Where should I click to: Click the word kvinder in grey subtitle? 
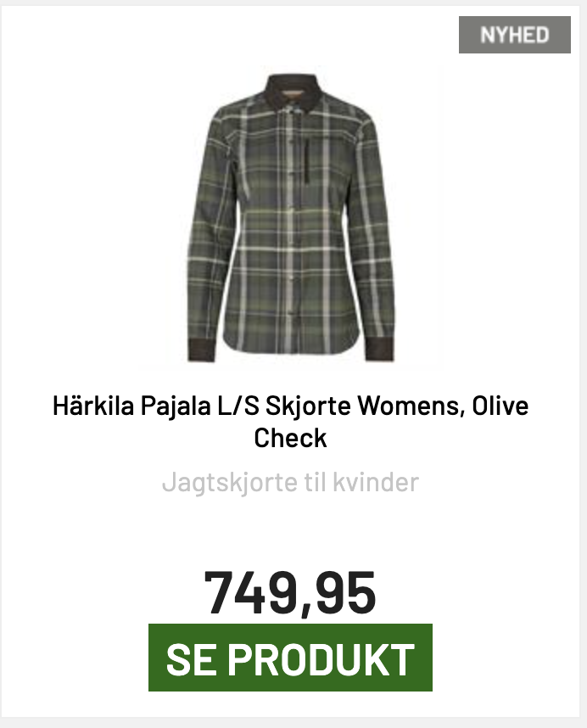coord(376,482)
